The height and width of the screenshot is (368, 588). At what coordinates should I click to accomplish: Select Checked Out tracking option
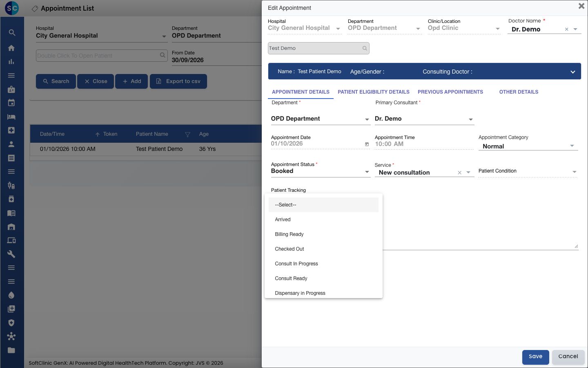coord(323,249)
